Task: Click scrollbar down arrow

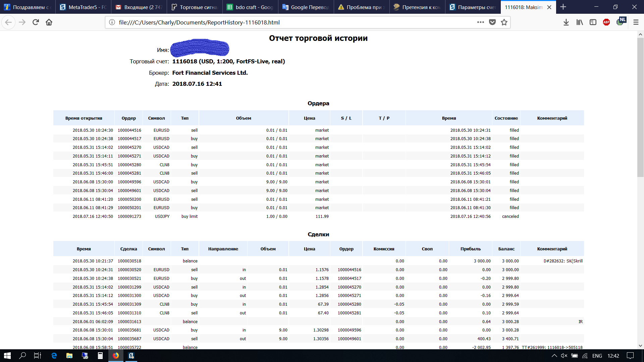Action: pyautogui.click(x=640, y=346)
